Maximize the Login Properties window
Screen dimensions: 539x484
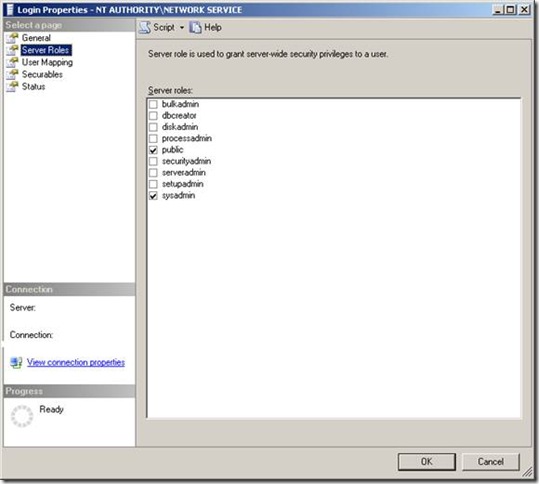click(510, 10)
